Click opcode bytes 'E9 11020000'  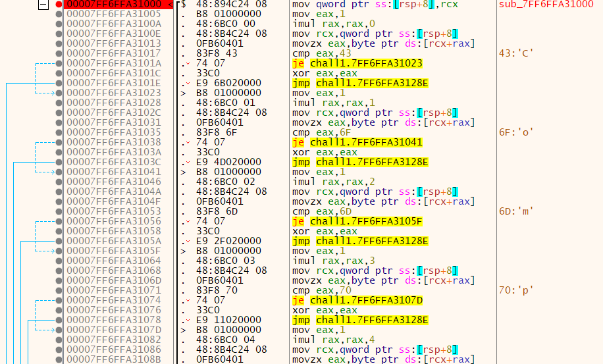coord(228,320)
